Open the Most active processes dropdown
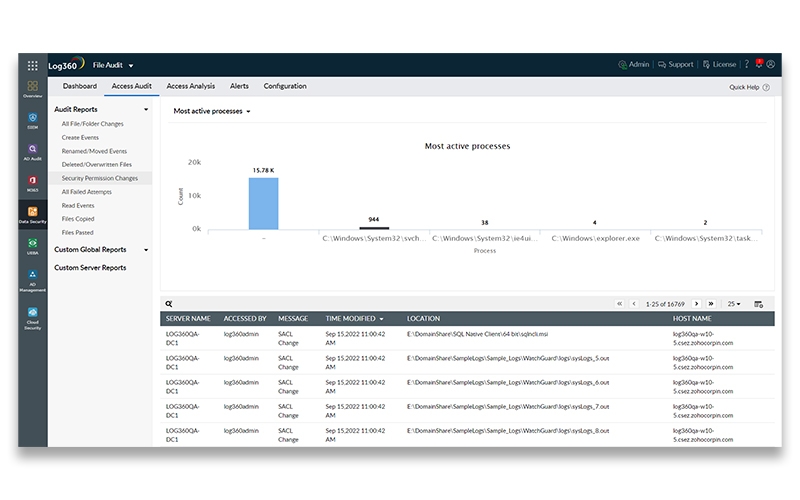 [212, 112]
